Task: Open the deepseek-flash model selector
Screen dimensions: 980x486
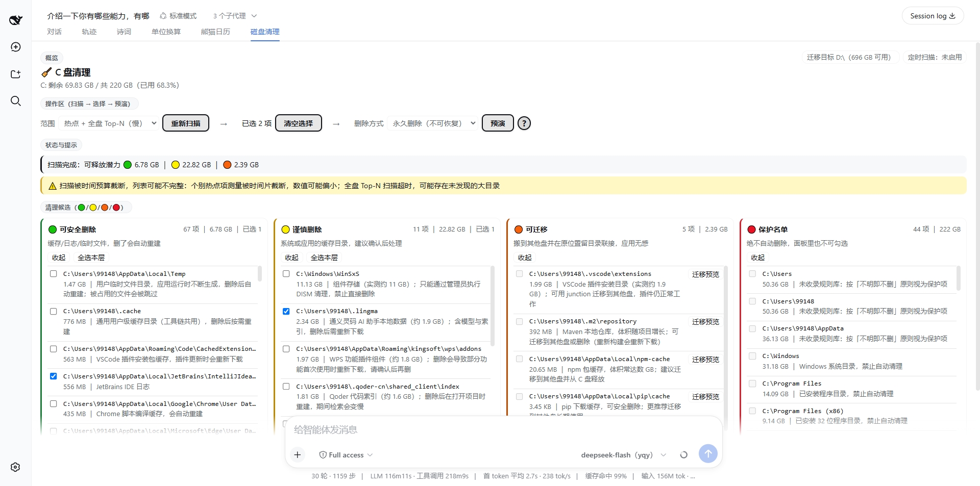Action: click(x=623, y=455)
